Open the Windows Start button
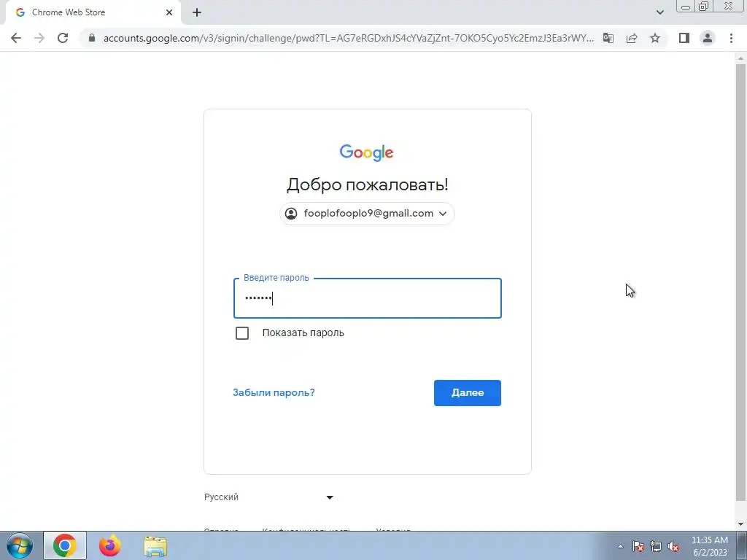 tap(19, 545)
